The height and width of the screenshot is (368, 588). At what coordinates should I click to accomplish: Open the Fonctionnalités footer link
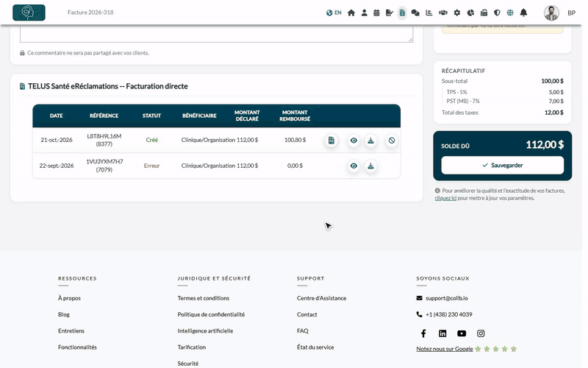coord(77,347)
